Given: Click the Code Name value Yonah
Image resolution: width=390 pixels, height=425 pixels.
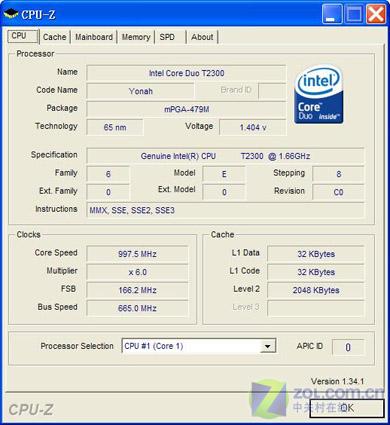Looking at the screenshot, I should click(140, 91).
